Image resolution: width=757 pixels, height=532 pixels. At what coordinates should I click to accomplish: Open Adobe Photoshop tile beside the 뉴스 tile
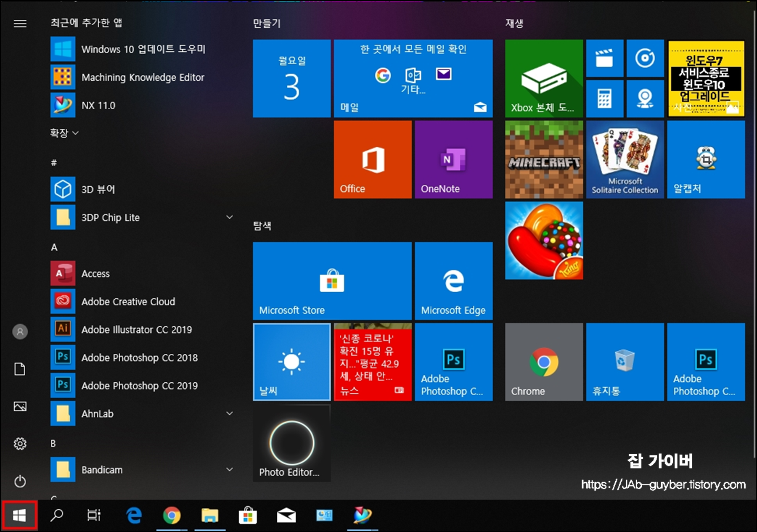[x=453, y=362]
